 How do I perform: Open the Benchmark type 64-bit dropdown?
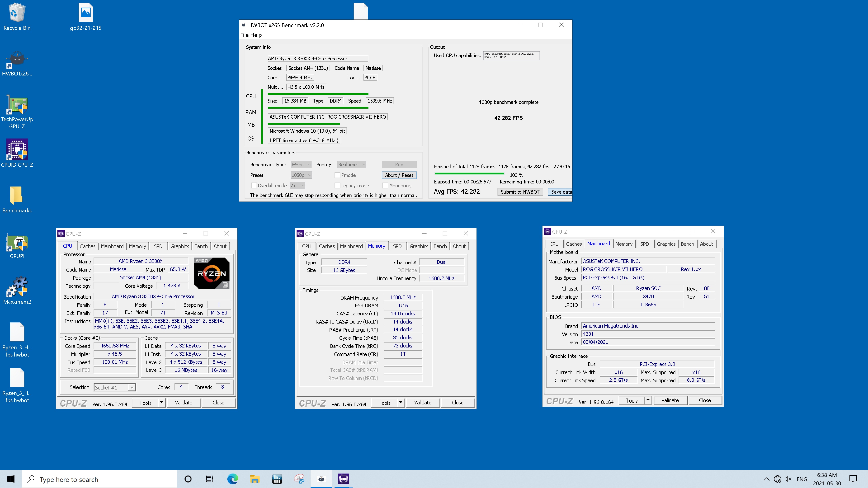click(301, 165)
